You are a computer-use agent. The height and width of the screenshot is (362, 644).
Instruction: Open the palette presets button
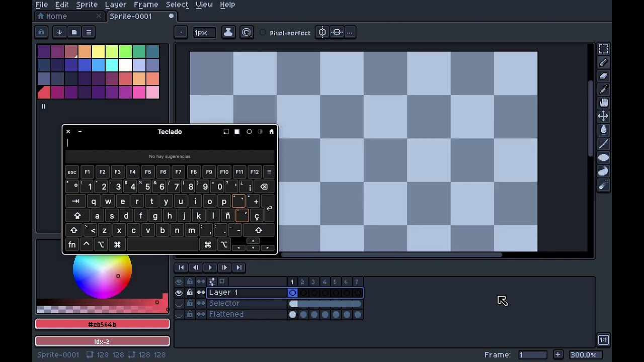74,32
